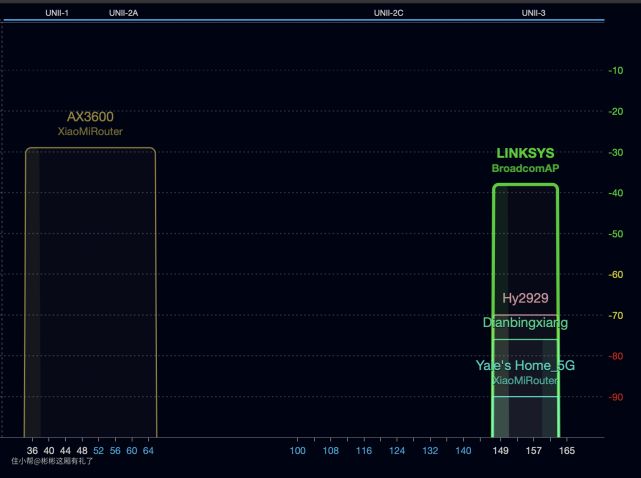
Task: Click channel 64 on the axis
Action: [x=148, y=451]
